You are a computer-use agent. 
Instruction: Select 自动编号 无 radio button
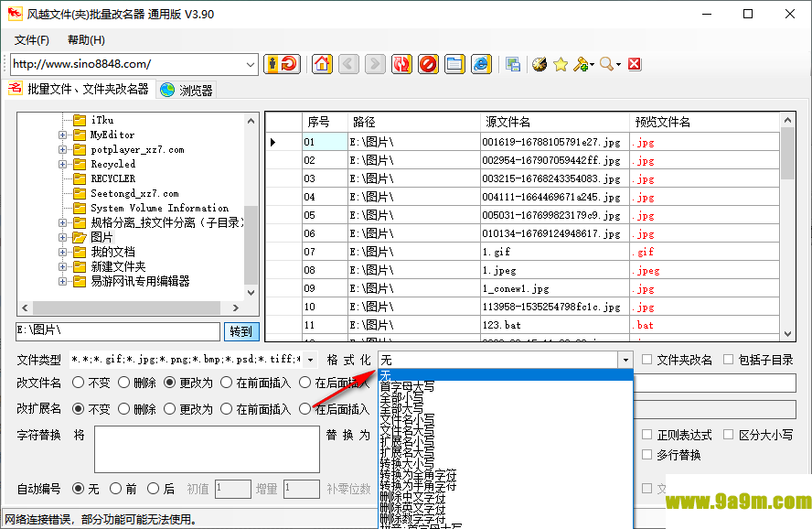(x=79, y=488)
